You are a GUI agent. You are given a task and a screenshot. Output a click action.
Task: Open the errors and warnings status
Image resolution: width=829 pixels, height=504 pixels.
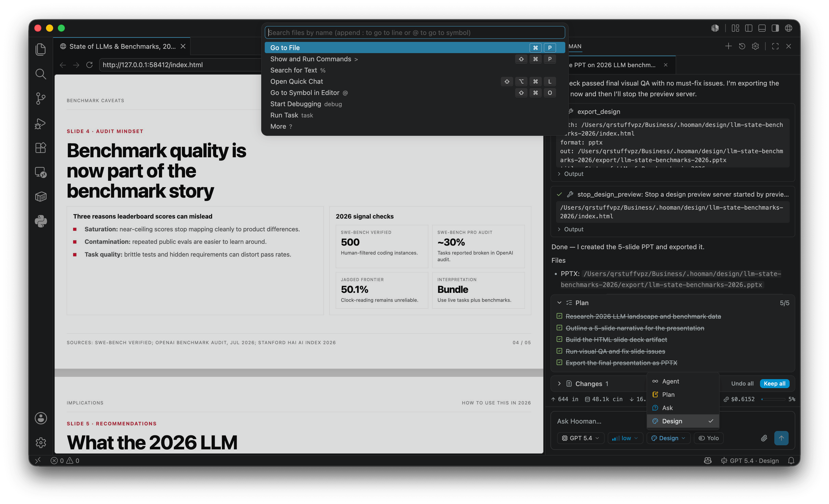[65, 460]
